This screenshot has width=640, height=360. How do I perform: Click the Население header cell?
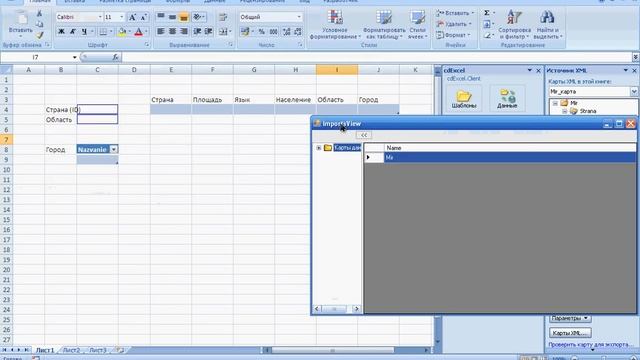click(295, 100)
